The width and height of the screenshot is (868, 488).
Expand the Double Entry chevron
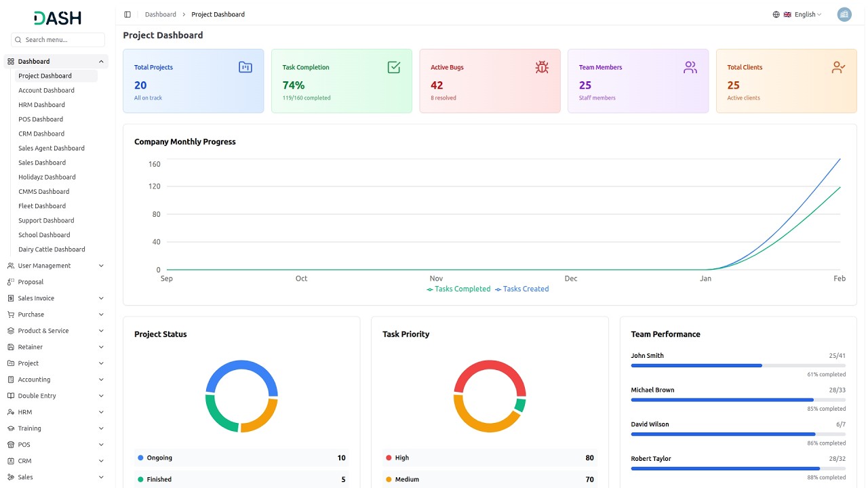101,396
